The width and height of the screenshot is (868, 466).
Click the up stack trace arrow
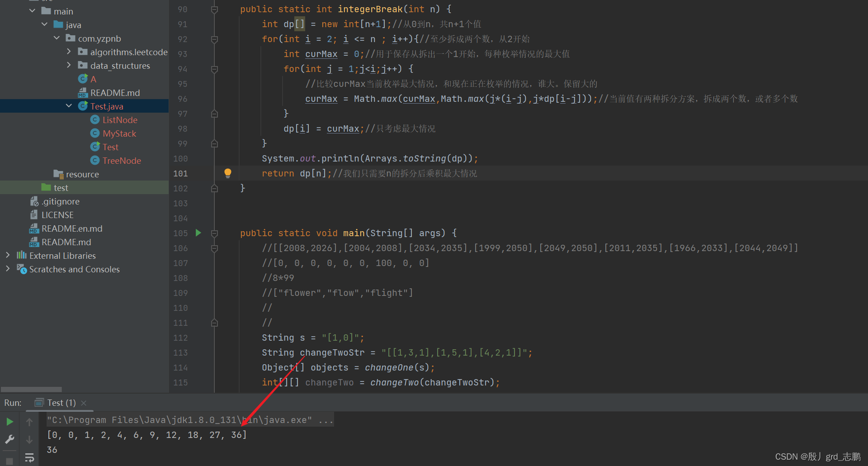pyautogui.click(x=29, y=422)
